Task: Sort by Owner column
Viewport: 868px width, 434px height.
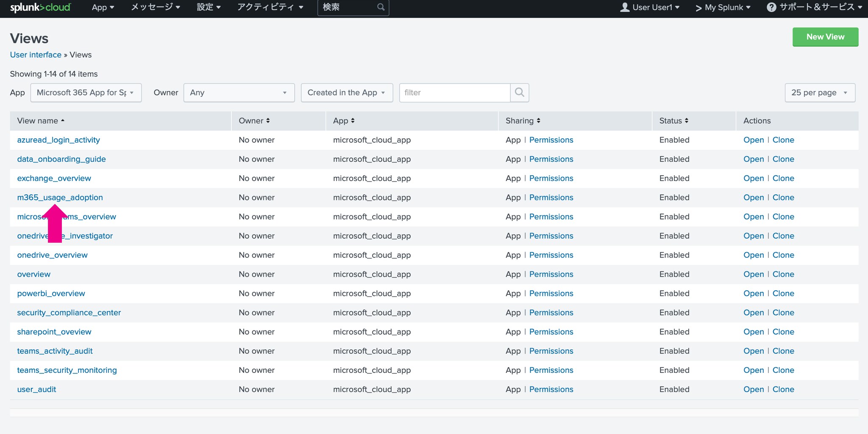Action: [x=254, y=120]
